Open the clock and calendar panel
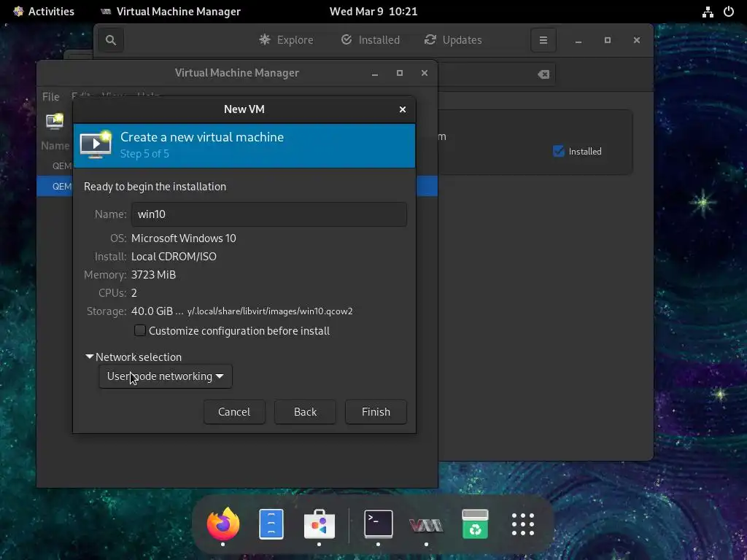Viewport: 747px width, 560px height. click(x=373, y=12)
